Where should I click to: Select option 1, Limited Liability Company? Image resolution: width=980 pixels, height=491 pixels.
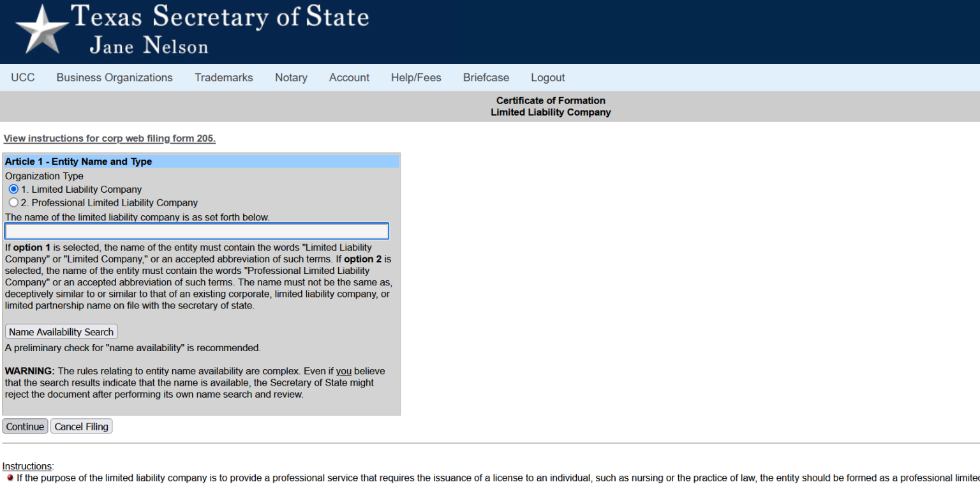(13, 189)
